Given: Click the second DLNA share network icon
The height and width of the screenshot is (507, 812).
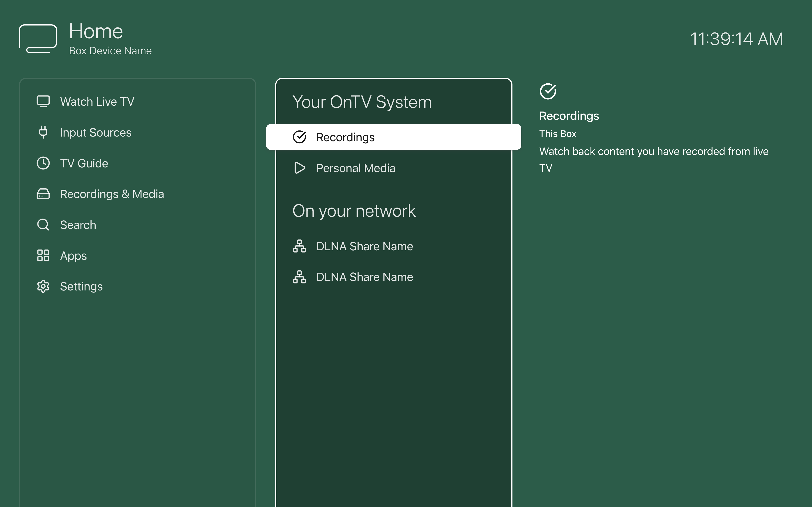Looking at the screenshot, I should pos(299,277).
